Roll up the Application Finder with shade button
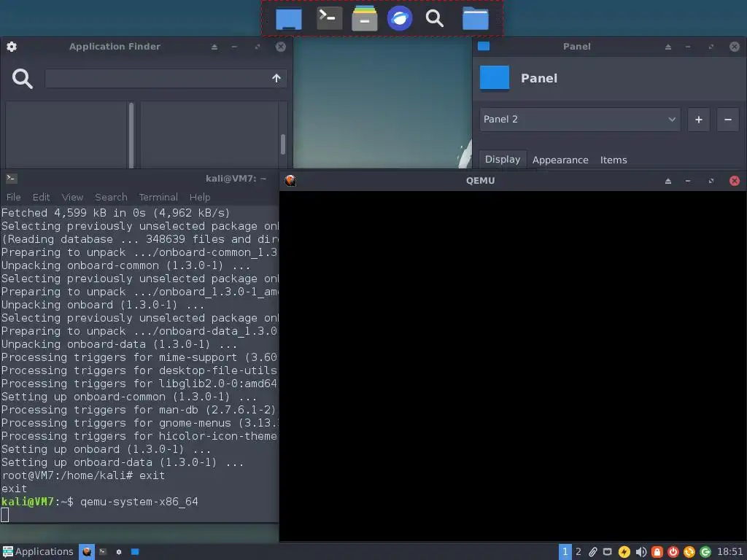This screenshot has height=560, width=747. (x=214, y=47)
